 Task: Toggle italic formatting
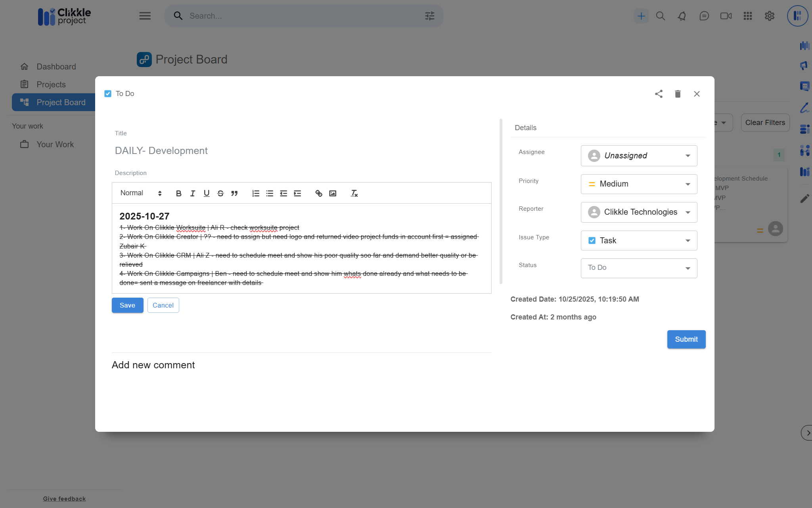[193, 193]
